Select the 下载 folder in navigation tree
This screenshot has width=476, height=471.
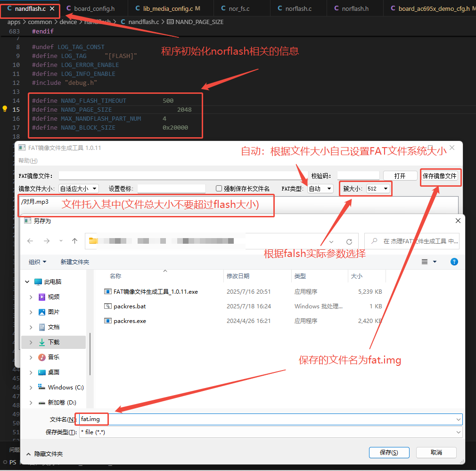[x=54, y=342]
